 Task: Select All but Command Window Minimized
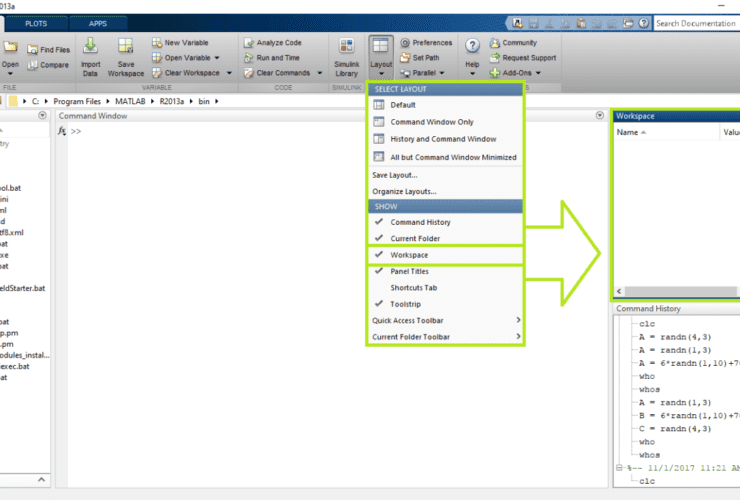coord(445,157)
